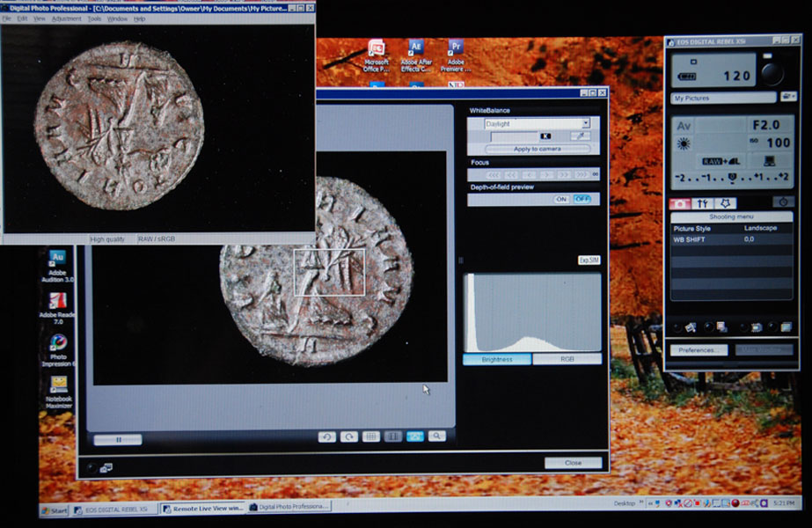Image resolution: width=812 pixels, height=528 pixels.
Task: Open the Window menu in Digital Photo Professional
Action: (117, 18)
